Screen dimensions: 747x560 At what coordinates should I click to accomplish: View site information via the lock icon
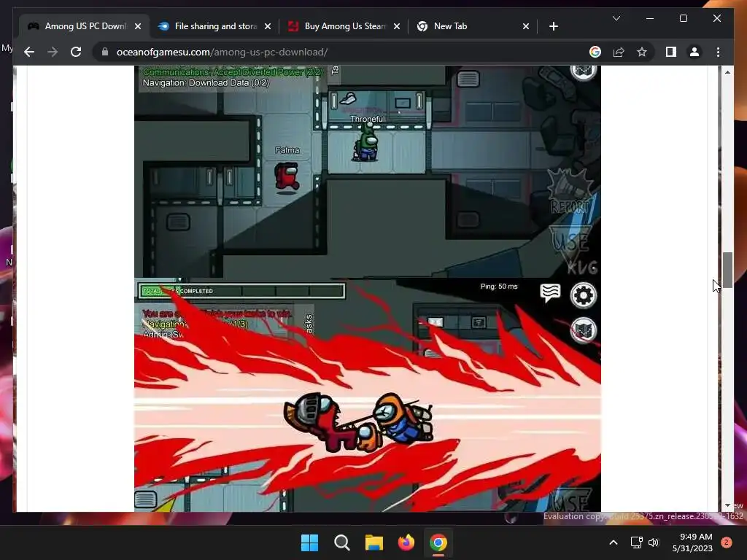pos(105,52)
